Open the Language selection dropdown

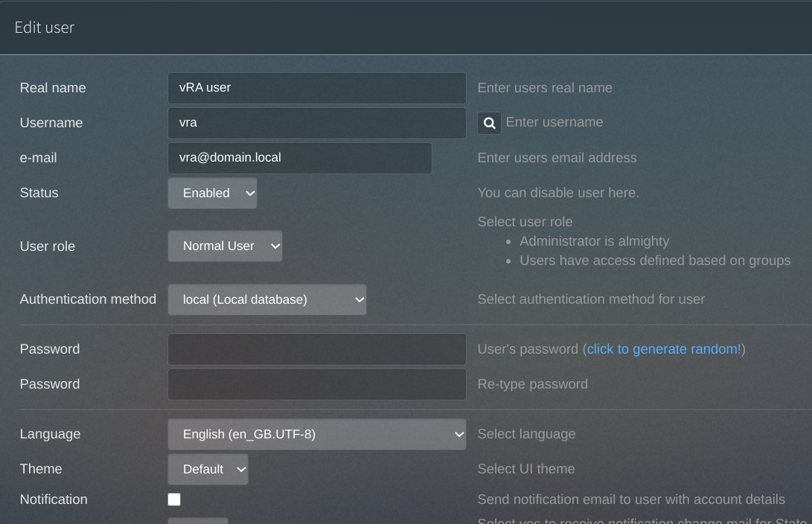[317, 434]
